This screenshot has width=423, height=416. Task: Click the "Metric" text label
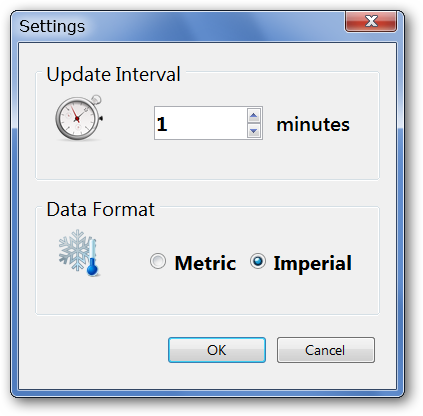pyautogui.click(x=205, y=263)
